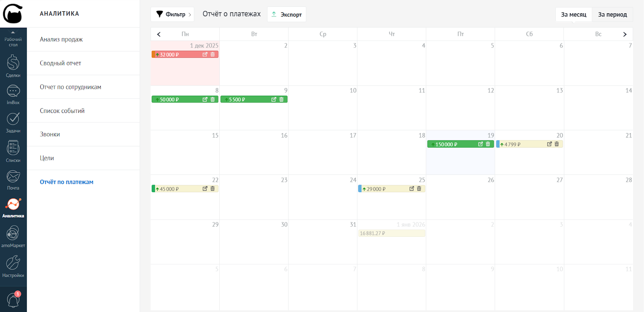Go to the previous month arrow
The height and width of the screenshot is (312, 644).
pyautogui.click(x=159, y=34)
